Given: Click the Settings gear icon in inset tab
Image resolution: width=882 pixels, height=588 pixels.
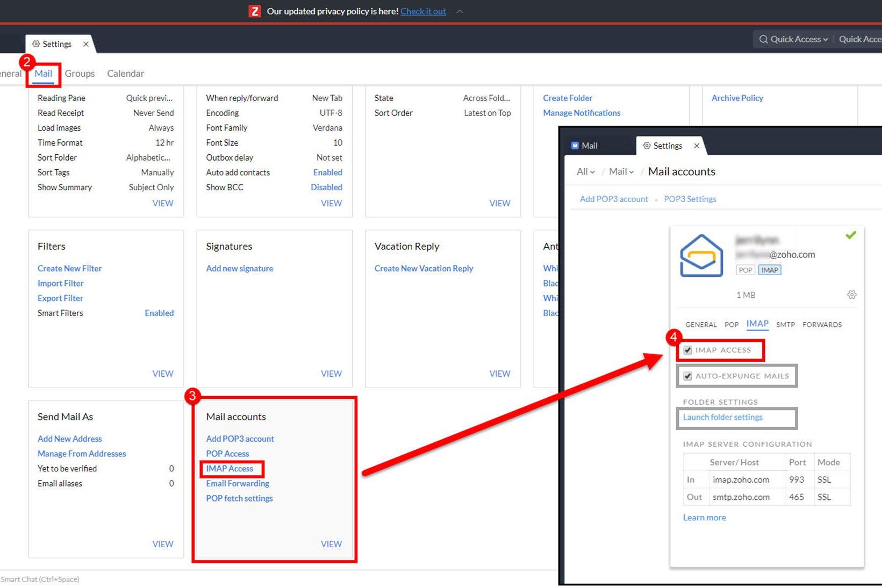Looking at the screenshot, I should (x=647, y=146).
